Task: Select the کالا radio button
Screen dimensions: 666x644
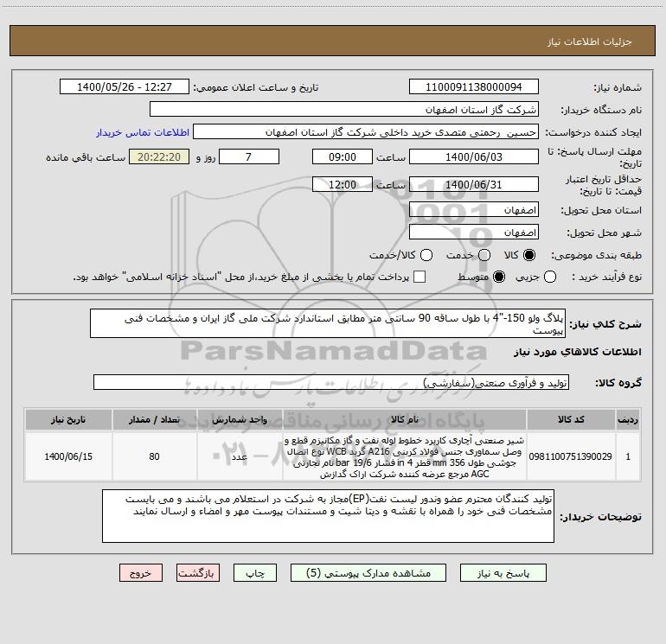Action: pyautogui.click(x=529, y=255)
